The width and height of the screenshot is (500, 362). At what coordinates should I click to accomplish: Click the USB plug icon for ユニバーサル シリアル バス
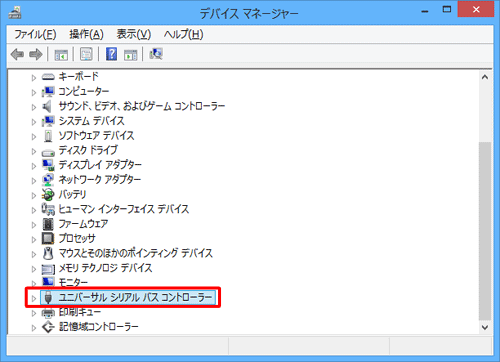(x=48, y=297)
